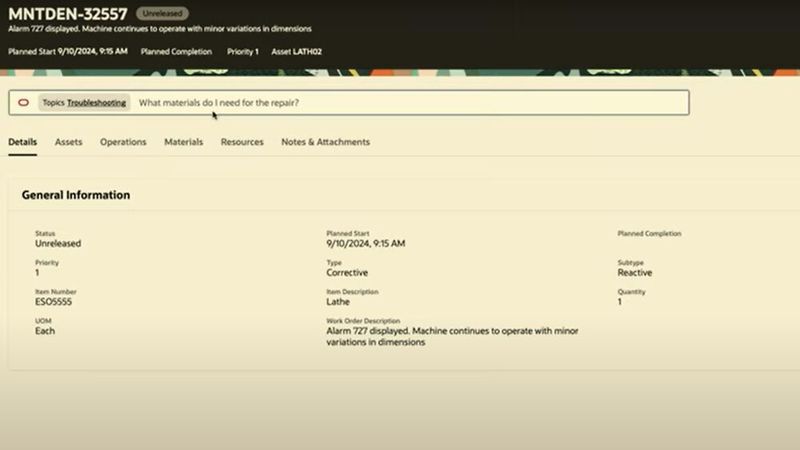Viewport: 800px width, 450px height.
Task: View the Resources tab
Action: [x=242, y=142]
